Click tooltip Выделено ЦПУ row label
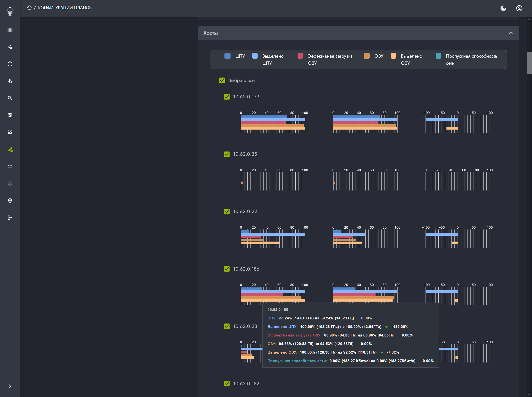 [x=282, y=327]
